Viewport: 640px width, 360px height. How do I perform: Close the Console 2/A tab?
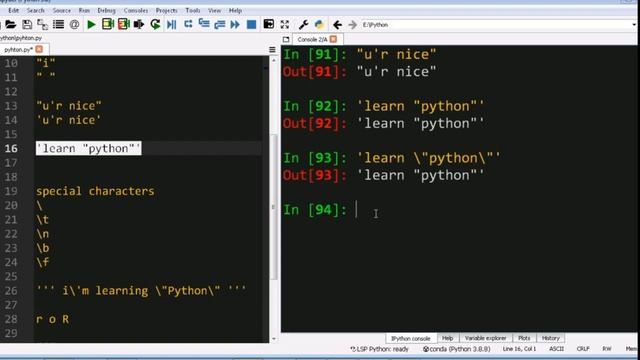pyautogui.click(x=333, y=39)
